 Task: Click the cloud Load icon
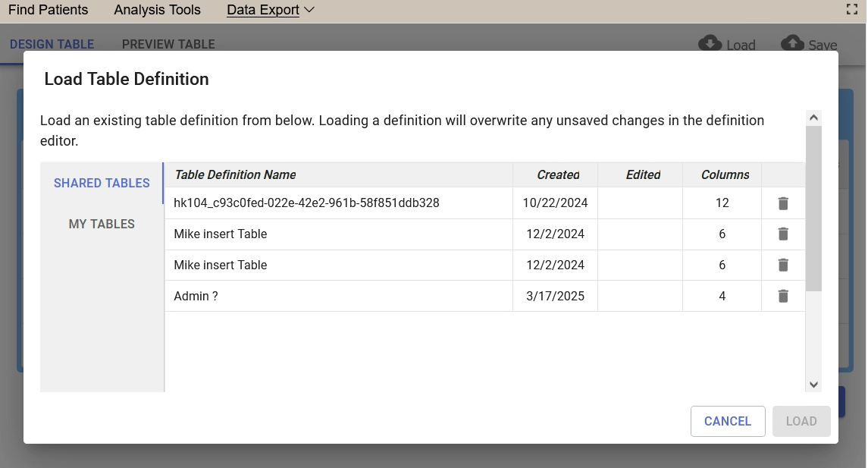[x=710, y=43]
